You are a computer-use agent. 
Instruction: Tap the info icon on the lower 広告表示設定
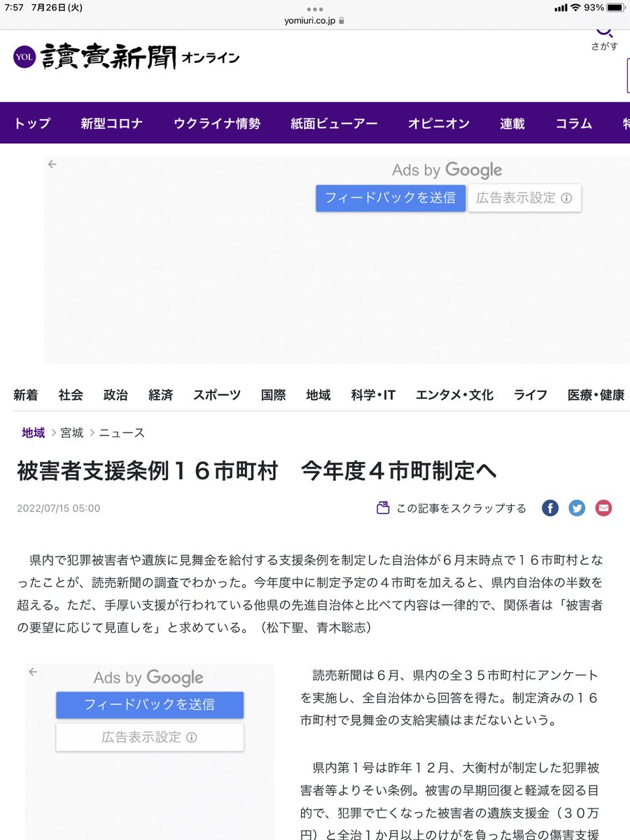[x=192, y=737]
